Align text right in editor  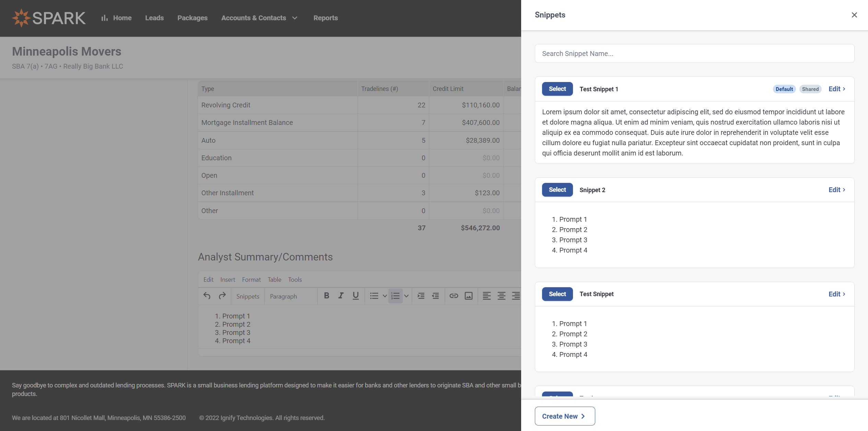pos(516,296)
